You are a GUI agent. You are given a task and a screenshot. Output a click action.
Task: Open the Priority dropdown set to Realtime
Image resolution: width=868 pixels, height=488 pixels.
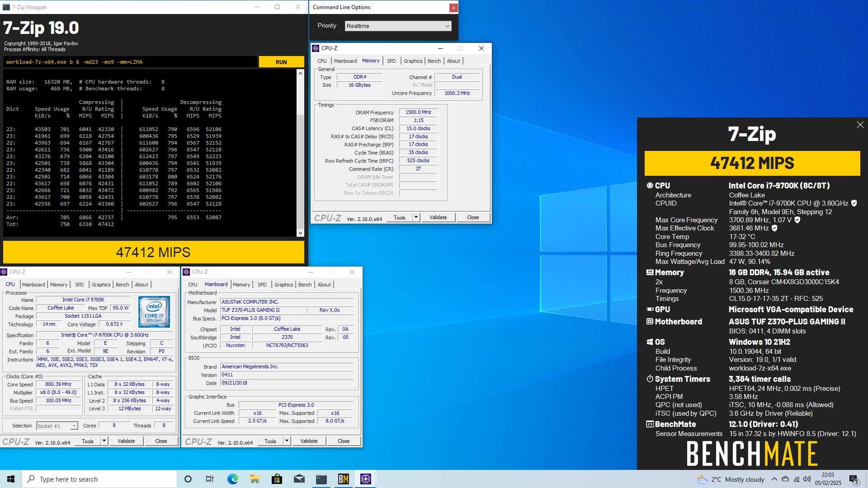[398, 26]
